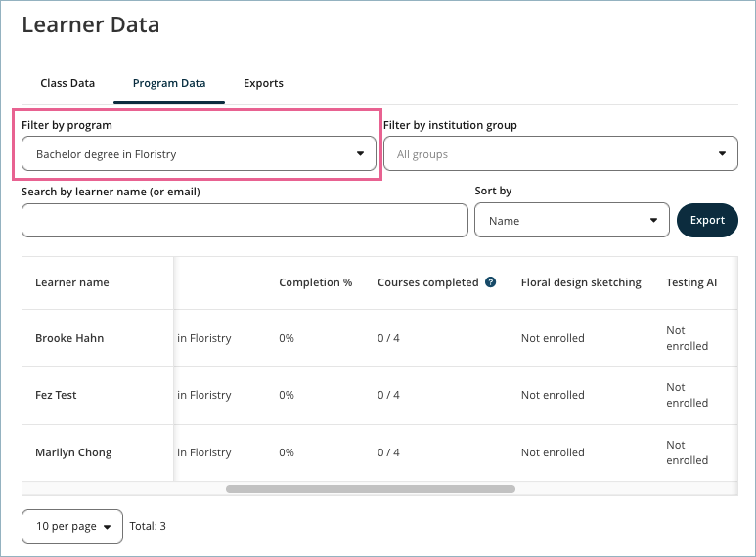Click the dropdown arrow in Filter by program
Image resolution: width=756 pixels, height=557 pixels.
(360, 154)
